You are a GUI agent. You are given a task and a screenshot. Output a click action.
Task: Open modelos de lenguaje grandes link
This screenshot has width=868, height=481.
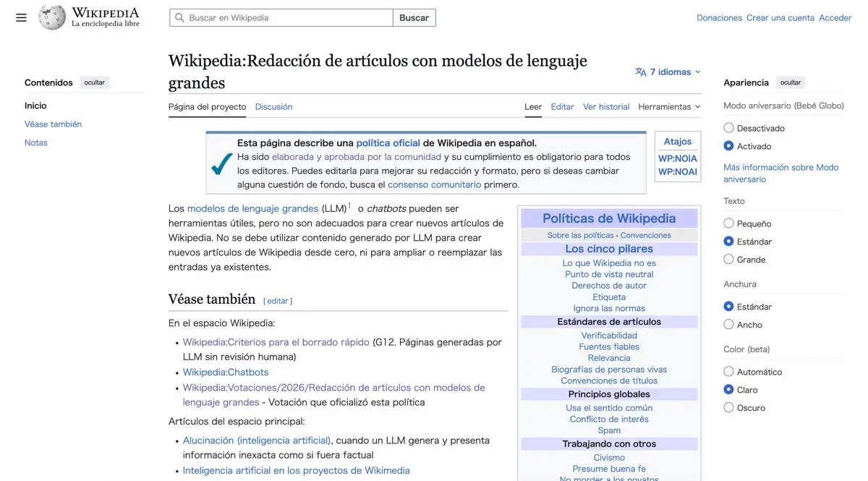(252, 208)
